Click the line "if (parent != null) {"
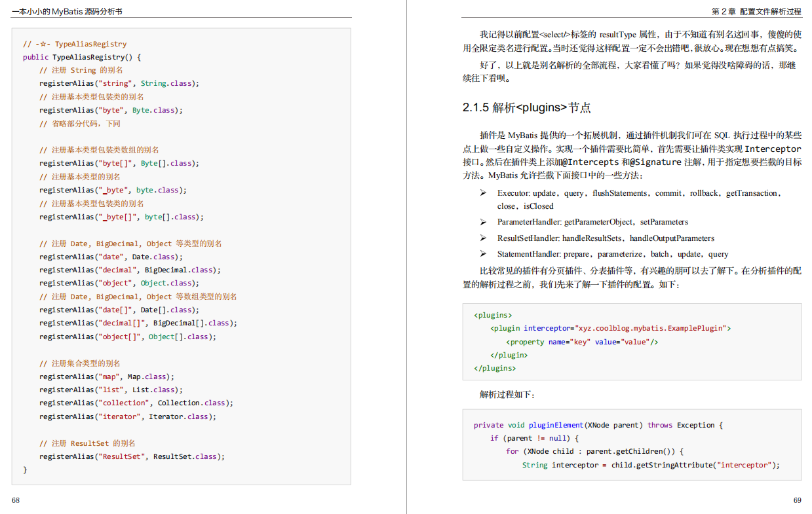 [534, 438]
